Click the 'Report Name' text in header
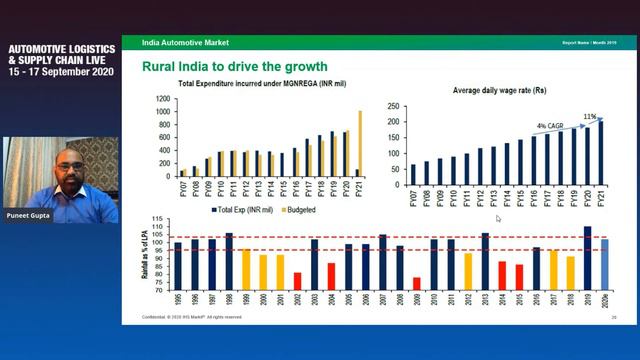The height and width of the screenshot is (360, 640). click(576, 42)
